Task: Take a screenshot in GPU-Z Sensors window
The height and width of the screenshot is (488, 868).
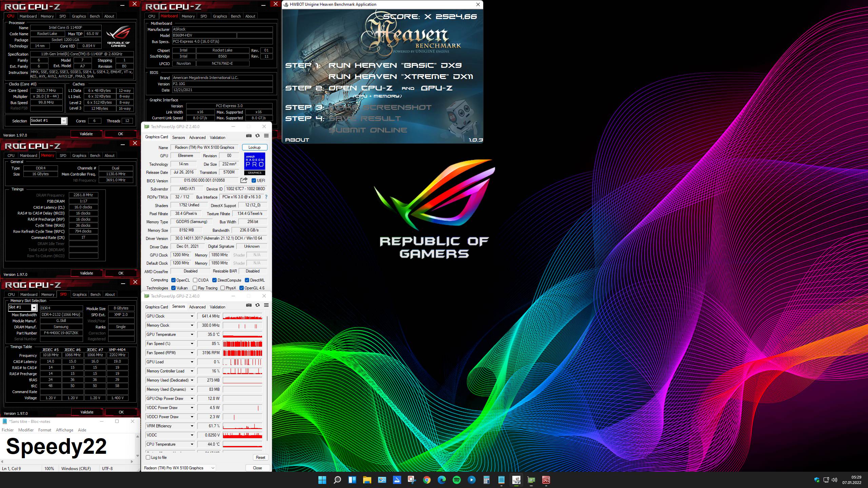Action: tap(249, 305)
